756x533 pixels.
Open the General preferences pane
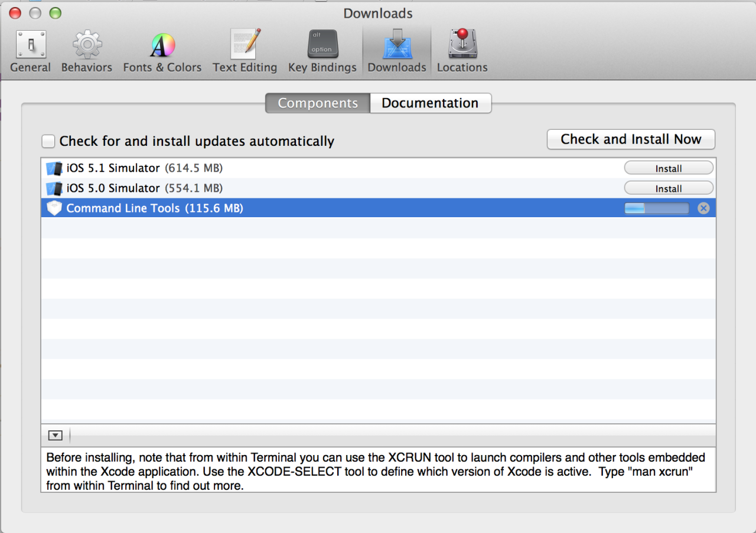pos(31,52)
